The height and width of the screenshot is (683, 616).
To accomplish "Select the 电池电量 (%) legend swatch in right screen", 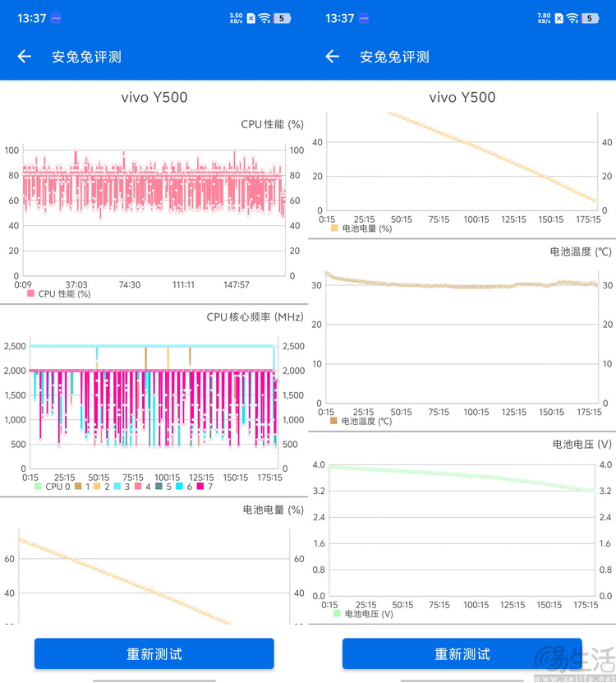I will tap(334, 228).
